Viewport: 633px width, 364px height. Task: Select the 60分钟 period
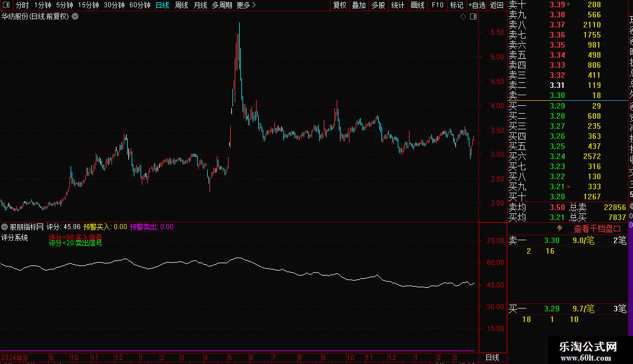click(140, 5)
